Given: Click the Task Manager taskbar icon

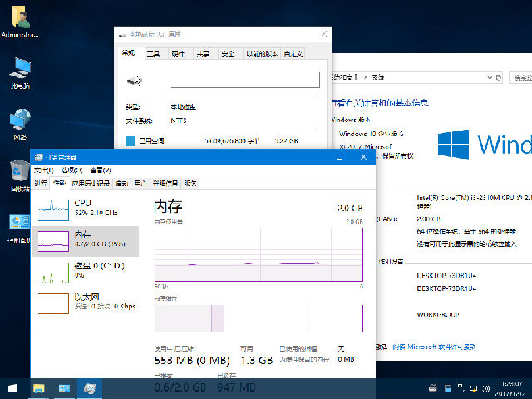Looking at the screenshot, I should 90,388.
